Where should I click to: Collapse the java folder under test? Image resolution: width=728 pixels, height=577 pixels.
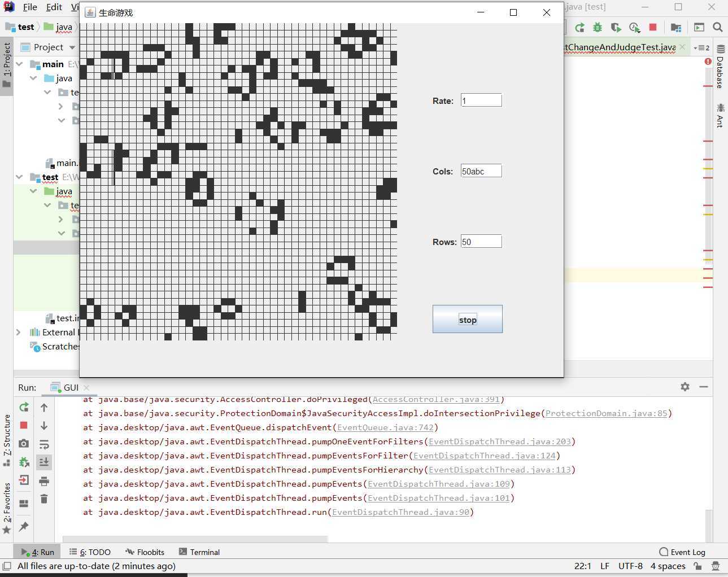click(x=33, y=191)
